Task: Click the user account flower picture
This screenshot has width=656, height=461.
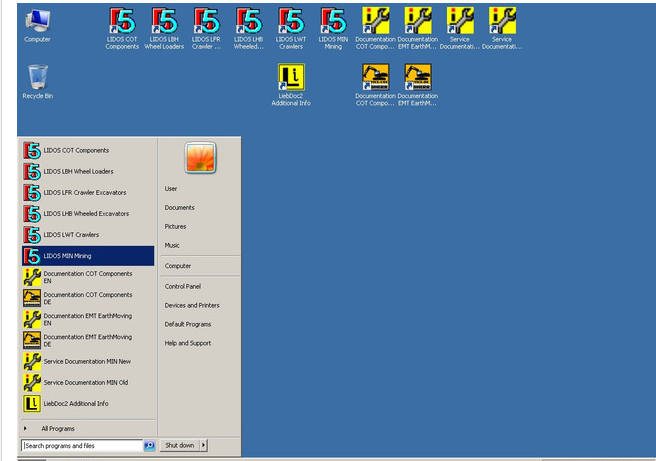Action: 200,158
